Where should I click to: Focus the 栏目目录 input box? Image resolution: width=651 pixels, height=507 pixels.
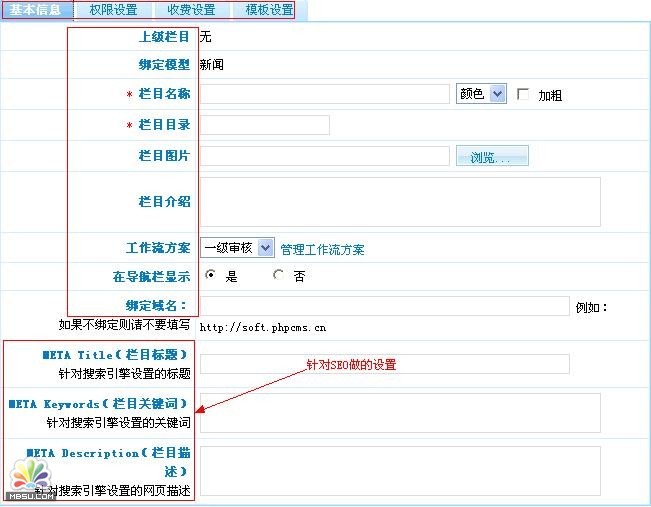265,125
